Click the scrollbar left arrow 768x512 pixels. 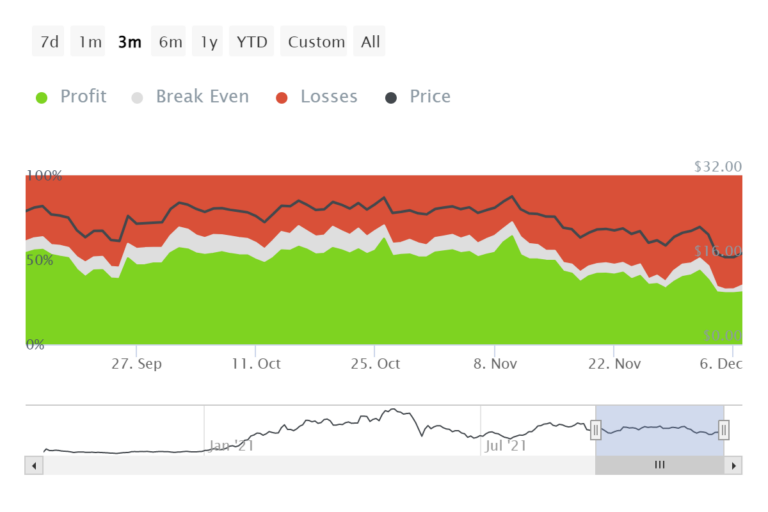point(34,465)
